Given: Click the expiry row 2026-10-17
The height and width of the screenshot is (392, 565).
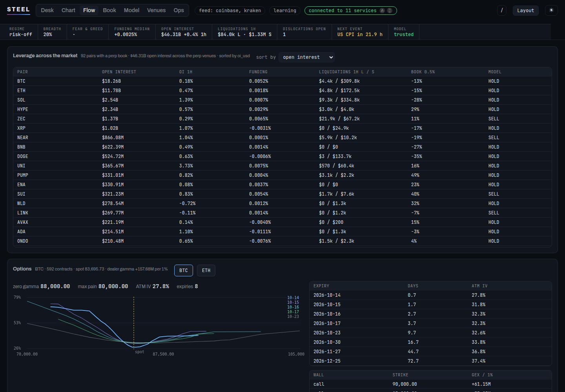Looking at the screenshot, I should pyautogui.click(x=430, y=323).
